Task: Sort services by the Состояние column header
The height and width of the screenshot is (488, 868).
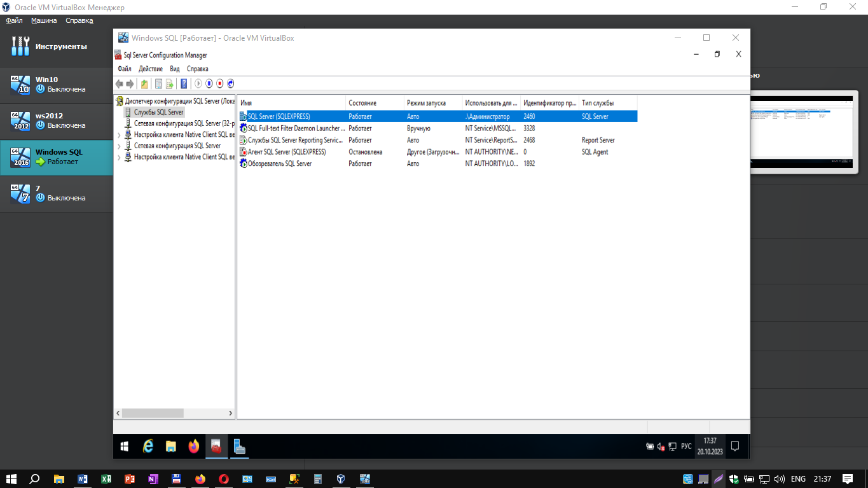Action: point(375,102)
